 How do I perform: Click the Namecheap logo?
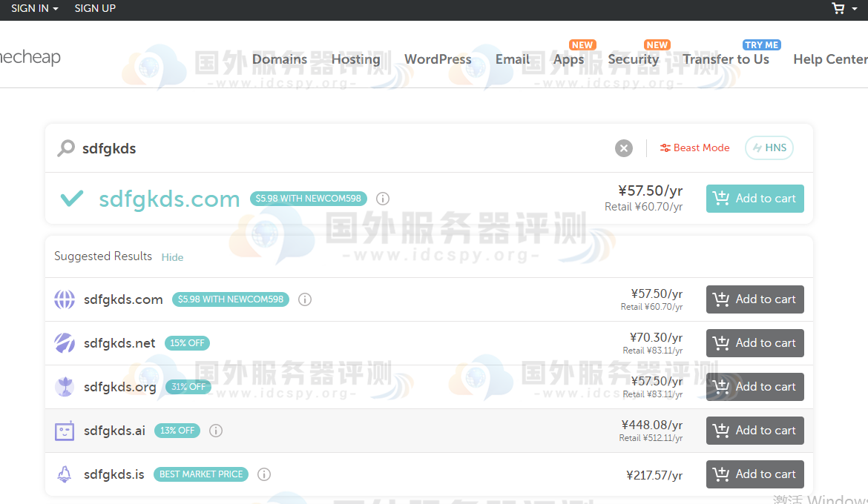click(x=30, y=57)
